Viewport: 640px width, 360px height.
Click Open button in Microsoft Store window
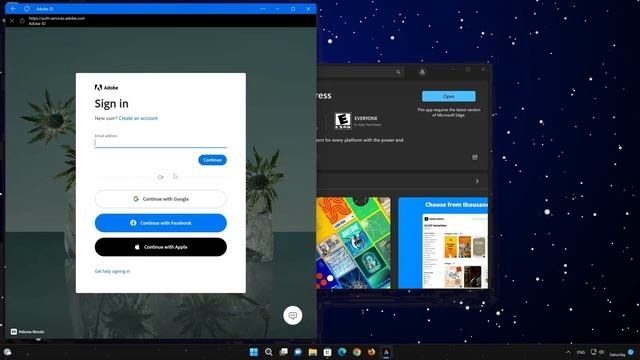[449, 96]
